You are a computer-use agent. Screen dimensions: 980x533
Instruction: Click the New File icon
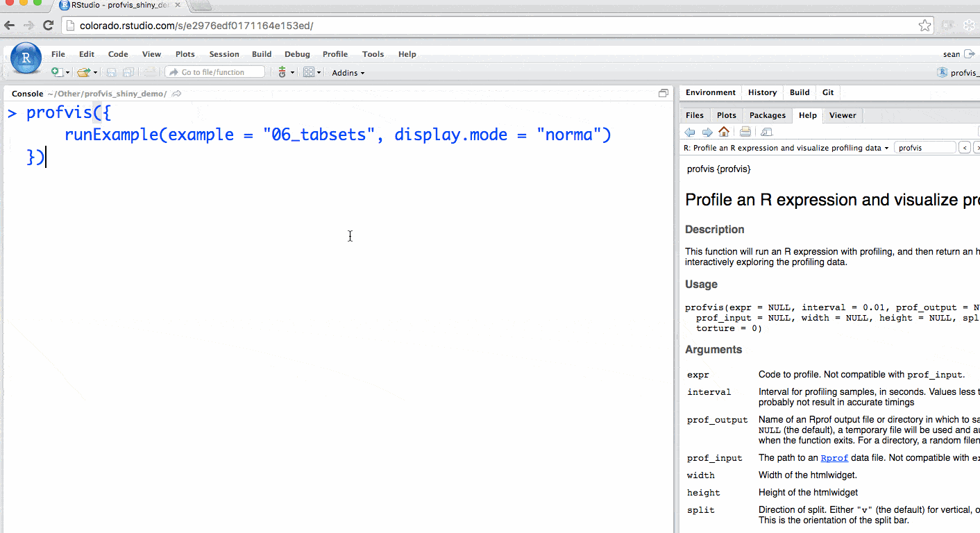[57, 72]
